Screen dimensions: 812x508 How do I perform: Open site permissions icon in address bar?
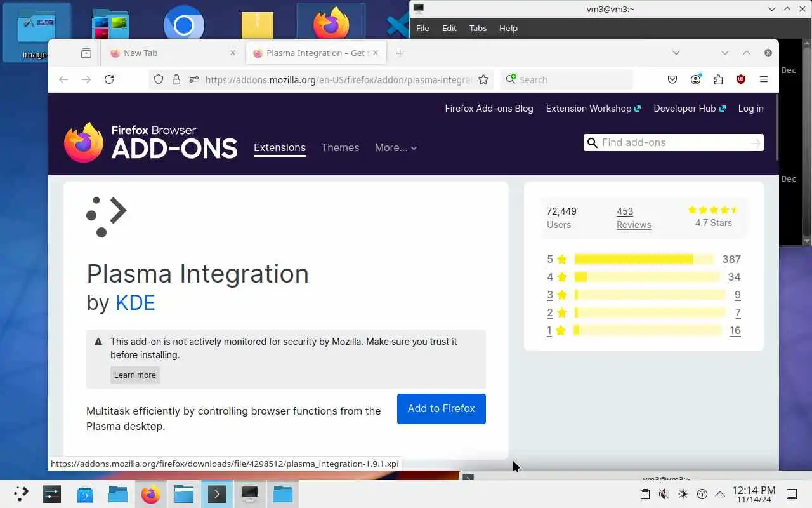[x=194, y=79]
